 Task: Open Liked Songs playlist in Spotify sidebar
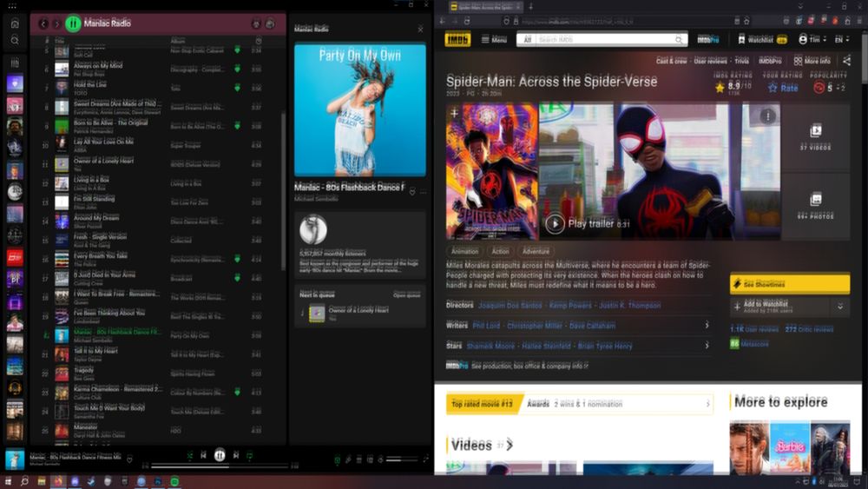tap(15, 83)
